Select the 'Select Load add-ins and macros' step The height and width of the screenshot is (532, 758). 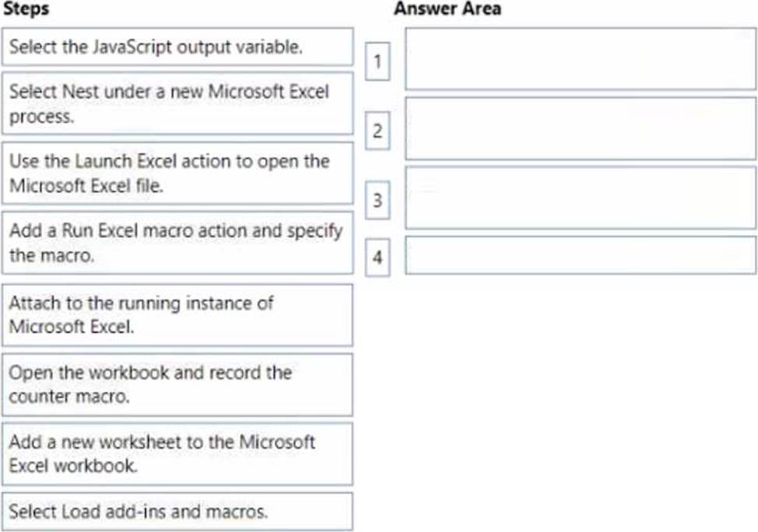[177, 511]
